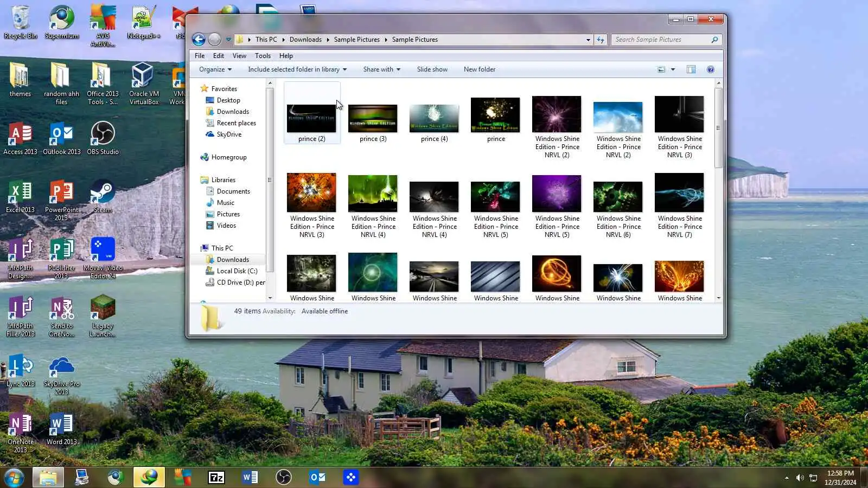Screen dimensions: 868x488
Task: Click the Forward navigation arrow in Explorer
Action: 215,40
